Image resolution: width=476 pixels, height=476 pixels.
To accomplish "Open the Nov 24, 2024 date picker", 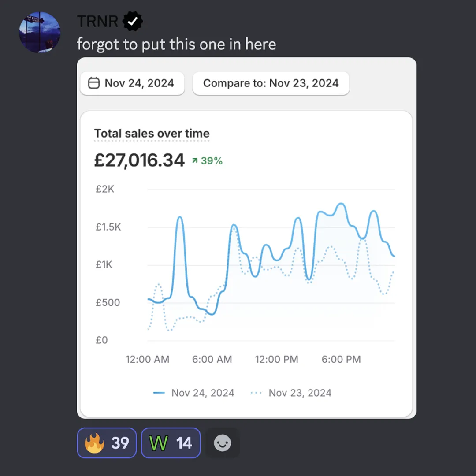I will (132, 83).
